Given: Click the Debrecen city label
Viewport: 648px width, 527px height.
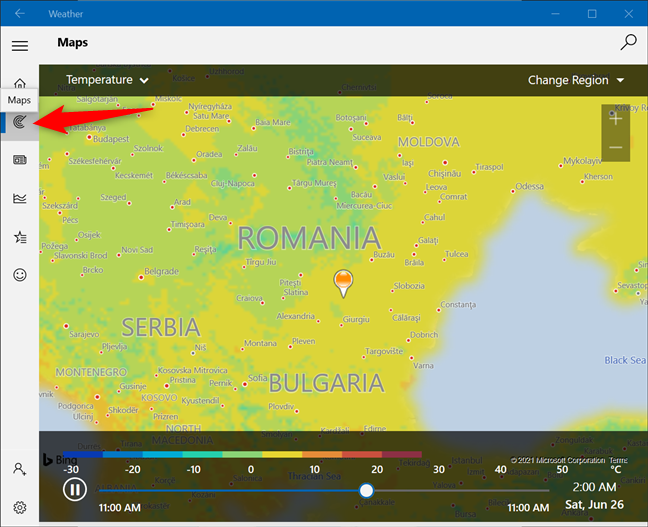Looking at the screenshot, I should point(202,129).
